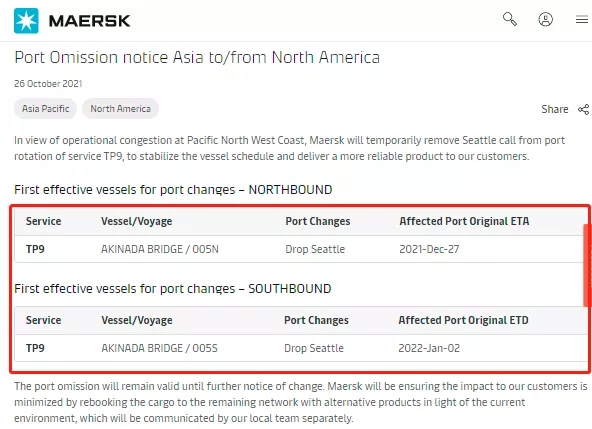This screenshot has height=429, width=592.
Task: Click the 2022-Jan-02 date cell
Action: click(x=429, y=348)
